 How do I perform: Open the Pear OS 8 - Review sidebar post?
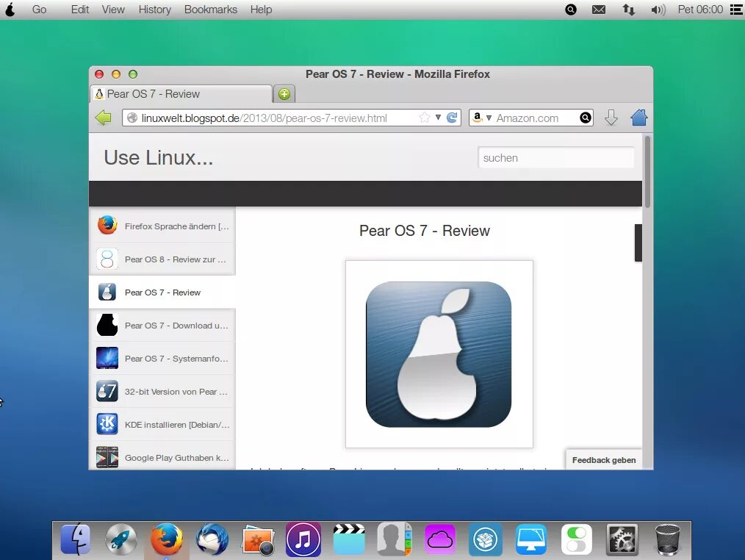coord(162,259)
